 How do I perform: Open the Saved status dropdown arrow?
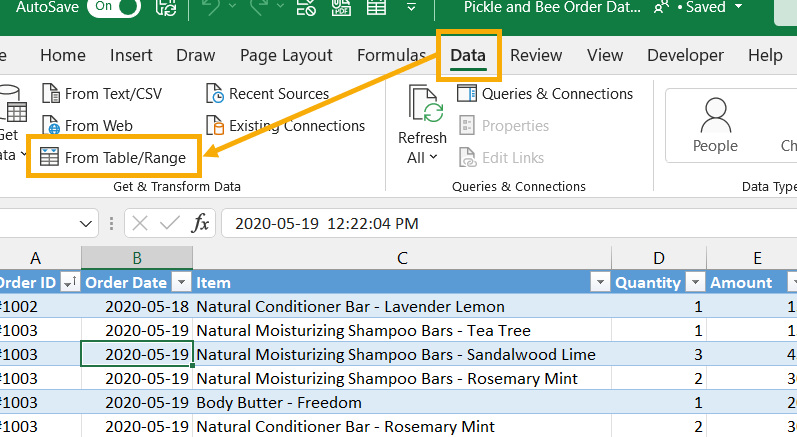click(739, 7)
